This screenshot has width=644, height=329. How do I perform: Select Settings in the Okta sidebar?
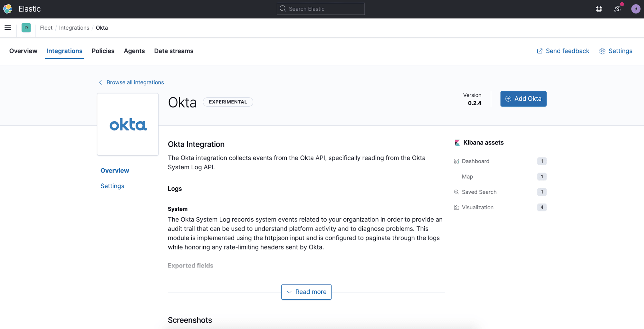coord(112,186)
